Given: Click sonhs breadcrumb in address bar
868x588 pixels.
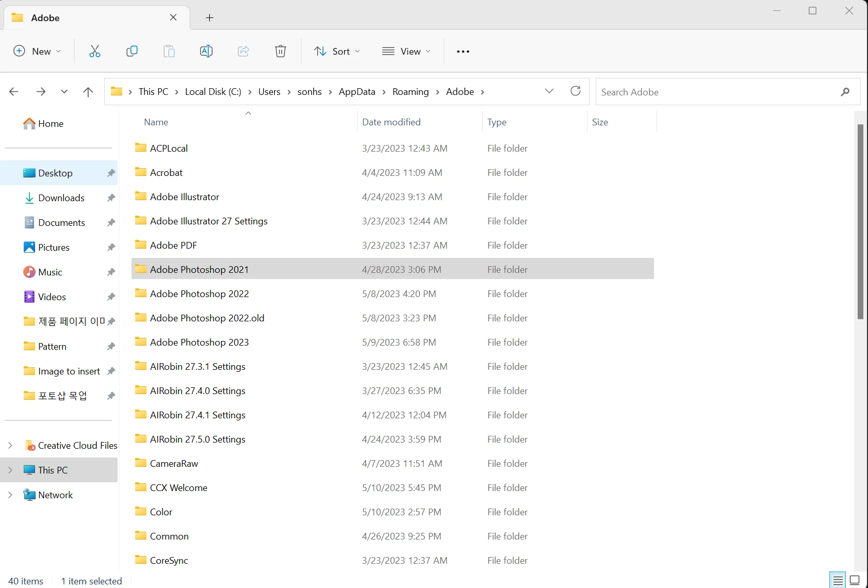Looking at the screenshot, I should point(309,92).
